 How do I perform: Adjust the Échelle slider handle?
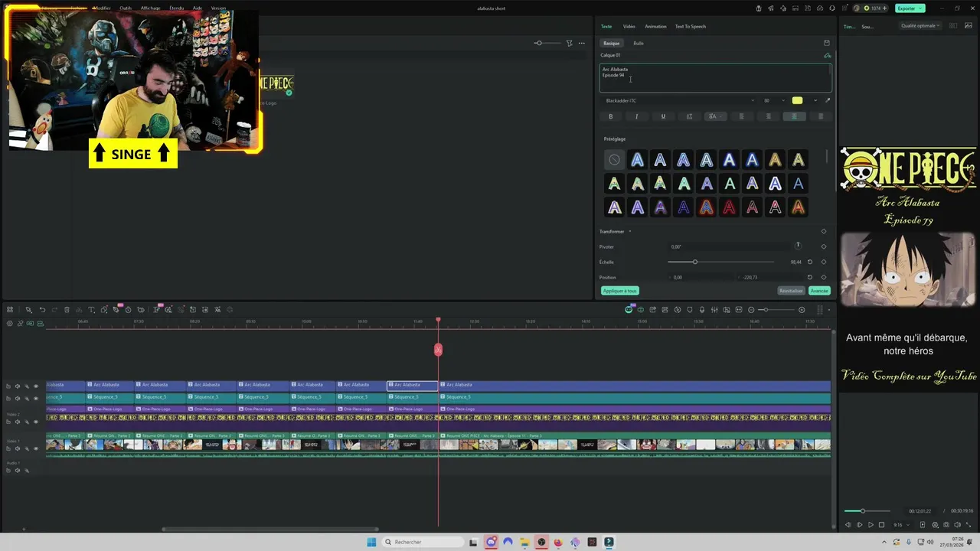694,262
